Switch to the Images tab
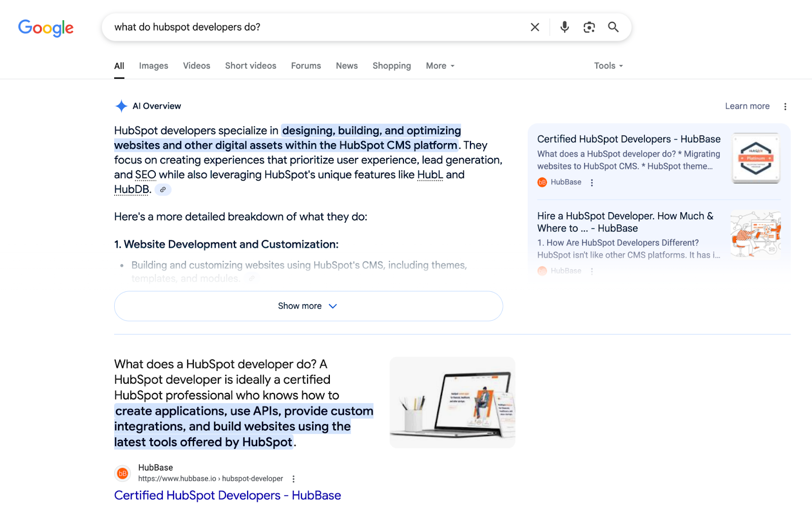This screenshot has height=505, width=812. pos(153,66)
